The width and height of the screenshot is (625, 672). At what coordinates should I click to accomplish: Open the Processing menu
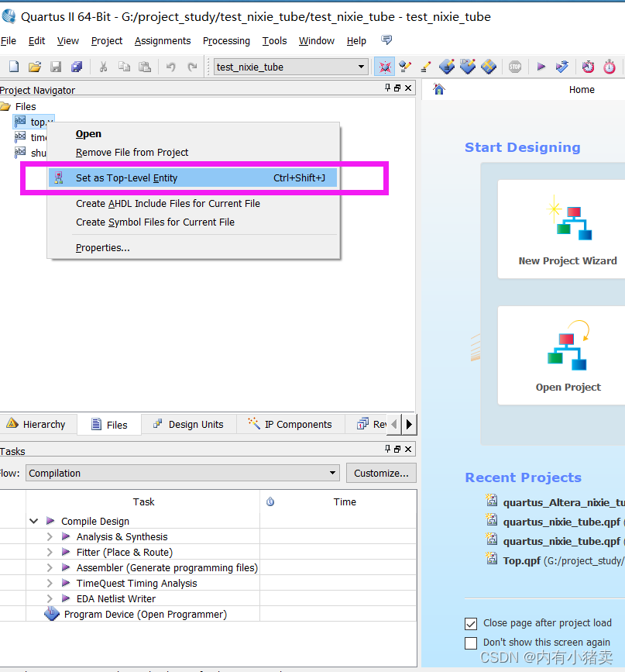[226, 41]
